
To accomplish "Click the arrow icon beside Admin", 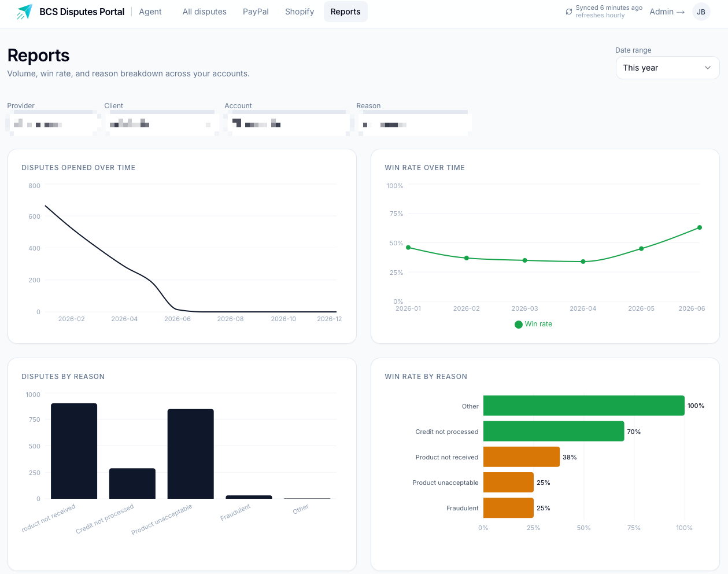I will (681, 12).
